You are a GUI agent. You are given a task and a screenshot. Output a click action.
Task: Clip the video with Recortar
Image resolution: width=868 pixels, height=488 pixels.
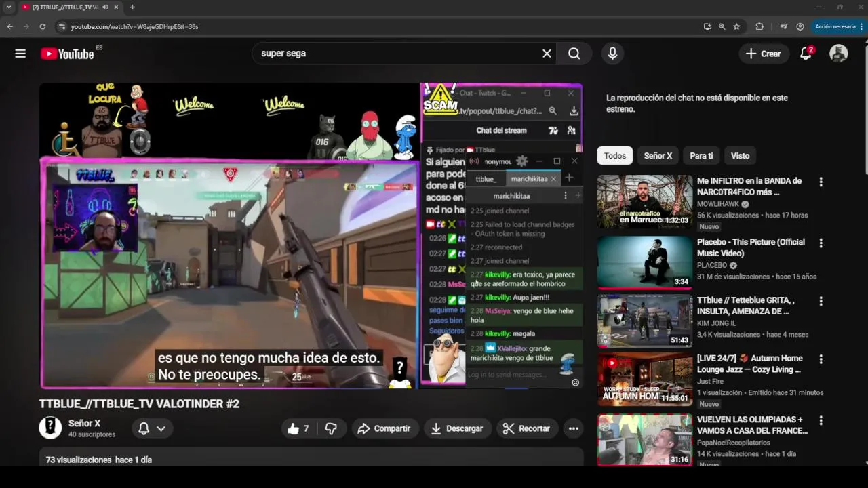(x=526, y=428)
